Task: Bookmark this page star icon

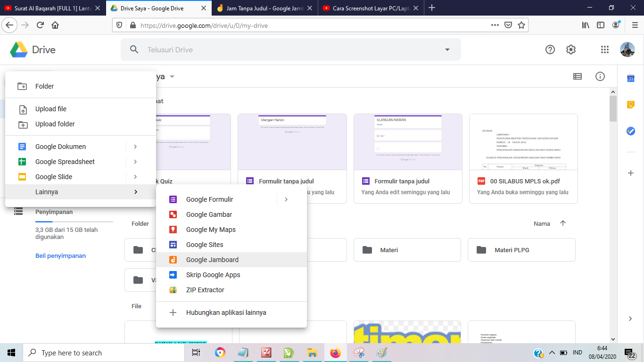Action: [x=521, y=25]
